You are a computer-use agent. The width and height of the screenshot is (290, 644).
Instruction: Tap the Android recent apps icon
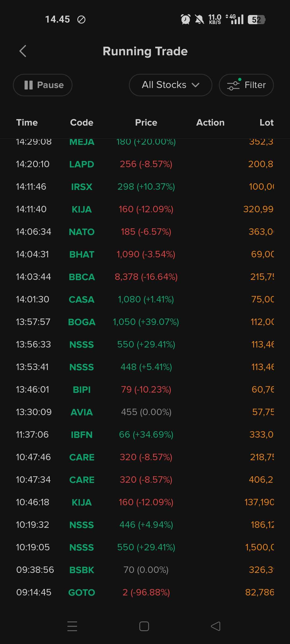point(72,626)
